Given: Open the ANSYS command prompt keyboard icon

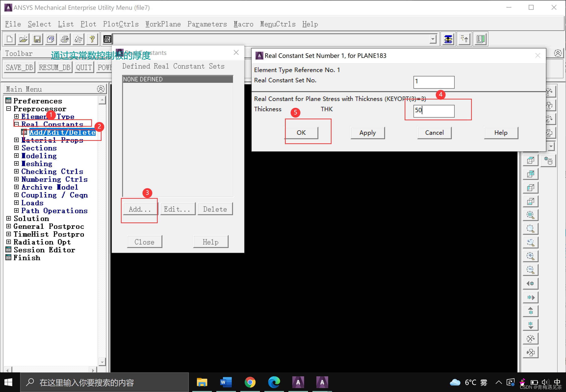Looking at the screenshot, I should coord(107,39).
